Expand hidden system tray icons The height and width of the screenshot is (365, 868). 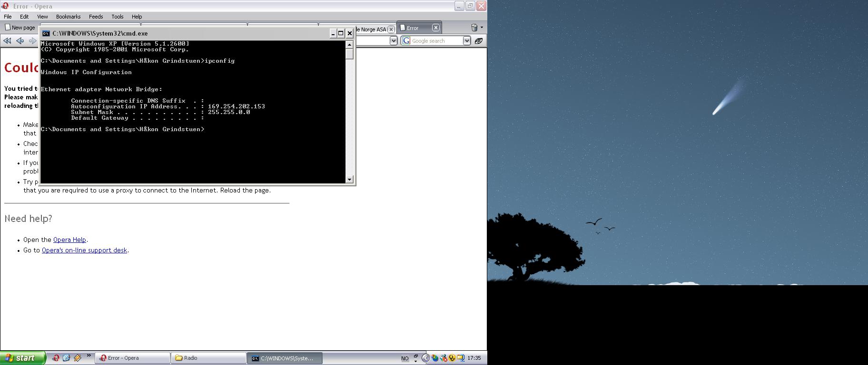tap(426, 358)
